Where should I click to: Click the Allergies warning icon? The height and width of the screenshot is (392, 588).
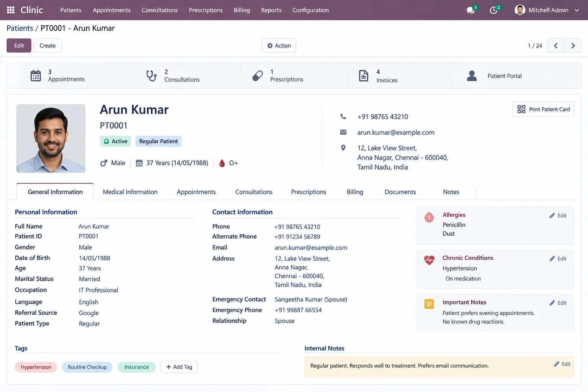pos(429,217)
